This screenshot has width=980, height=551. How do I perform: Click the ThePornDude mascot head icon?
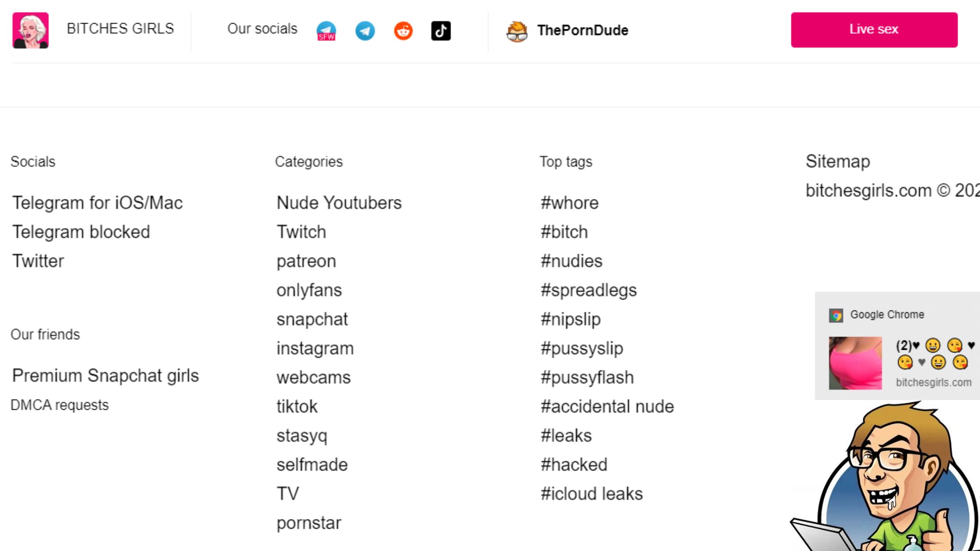click(x=517, y=31)
